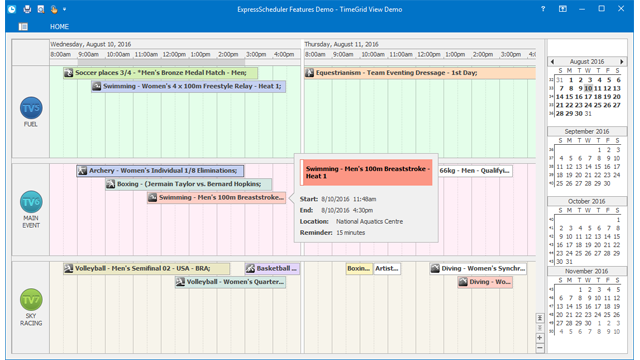Click the Wednesday, August 10, 2016 day header

(175, 44)
